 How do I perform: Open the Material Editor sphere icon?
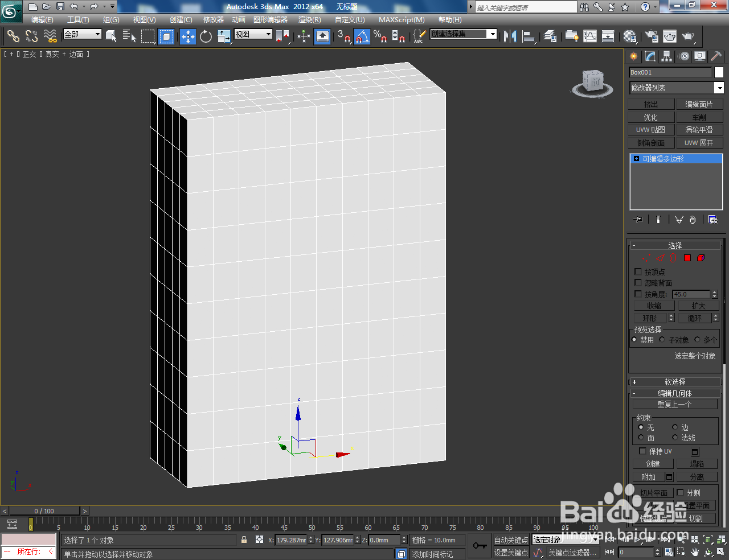coord(630,36)
